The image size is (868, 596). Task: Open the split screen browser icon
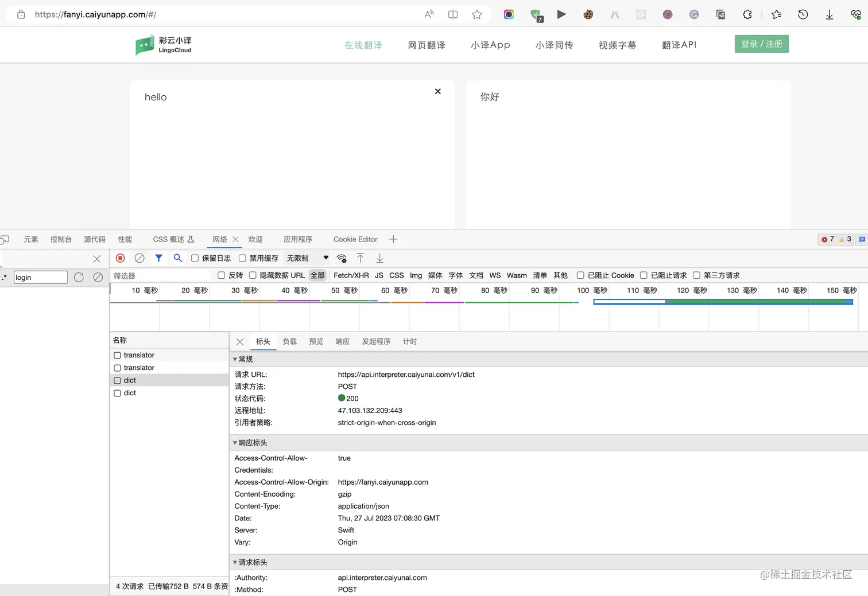pos(453,14)
